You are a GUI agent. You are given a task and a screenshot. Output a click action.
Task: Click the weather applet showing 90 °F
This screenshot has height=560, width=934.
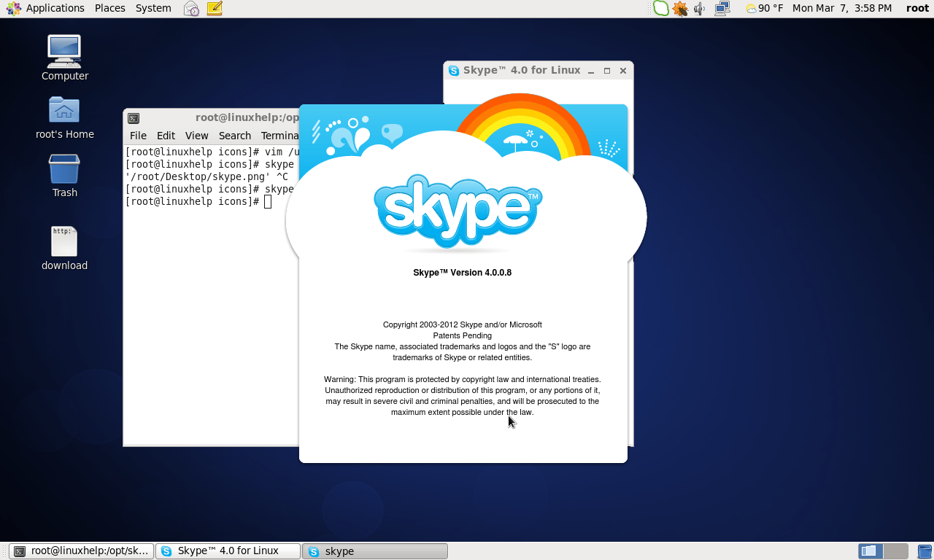(764, 9)
